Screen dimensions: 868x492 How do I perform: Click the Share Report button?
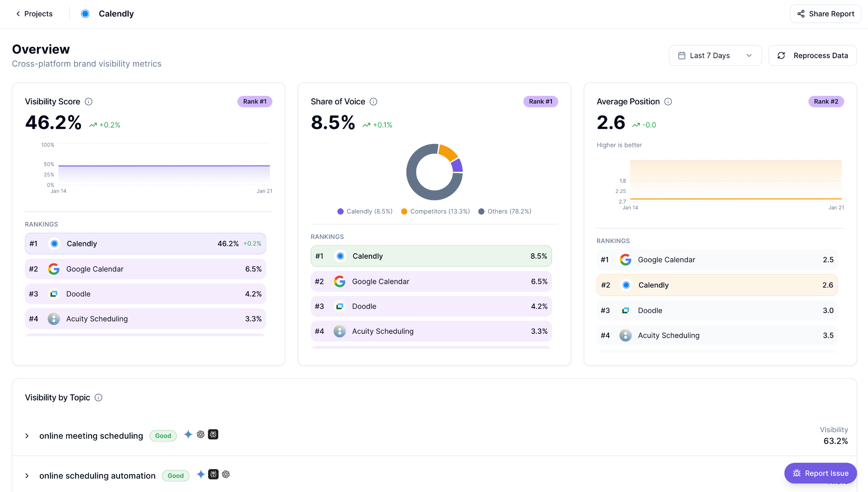coord(825,14)
